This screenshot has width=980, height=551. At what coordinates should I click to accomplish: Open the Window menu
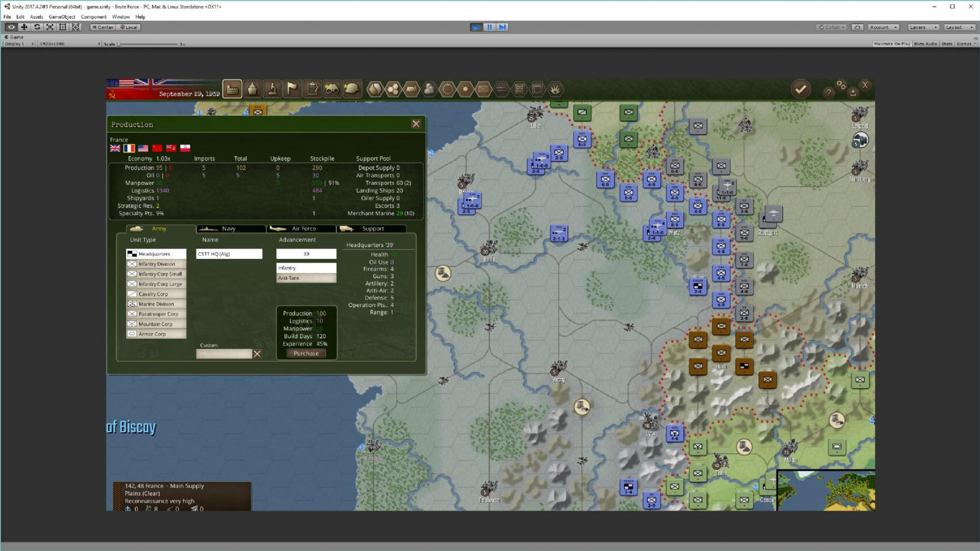click(120, 17)
